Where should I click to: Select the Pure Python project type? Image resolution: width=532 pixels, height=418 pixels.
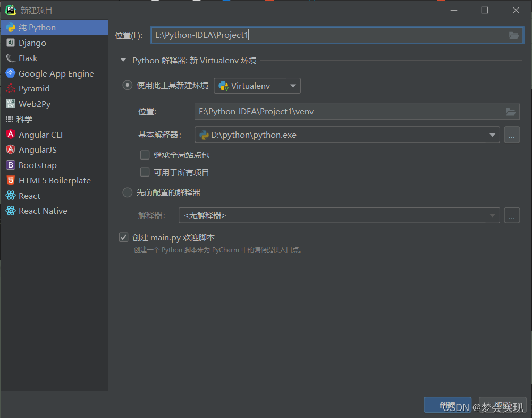click(x=54, y=28)
